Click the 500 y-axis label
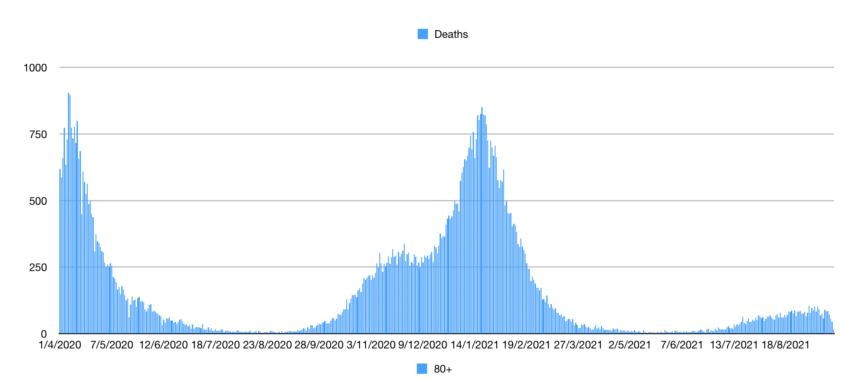868x382 pixels. [38, 201]
